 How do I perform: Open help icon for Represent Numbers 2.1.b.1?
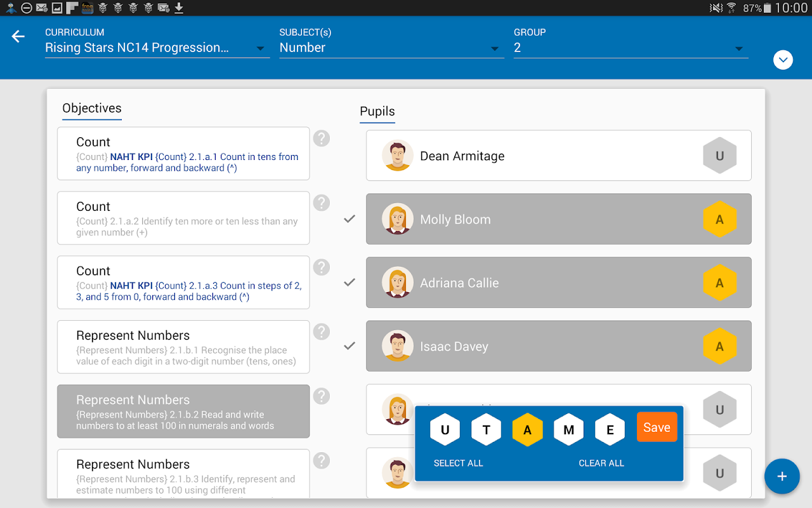(322, 331)
